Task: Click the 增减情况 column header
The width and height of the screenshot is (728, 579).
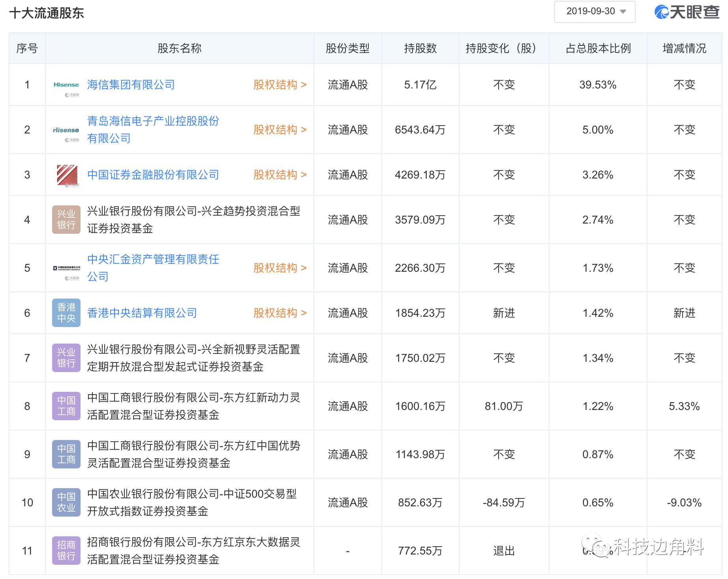Action: tap(685, 49)
